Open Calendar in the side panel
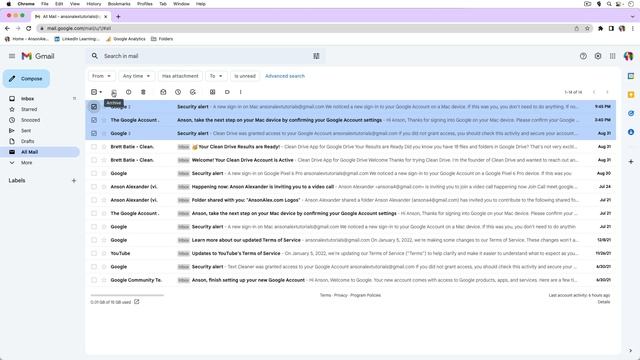 coord(631,76)
